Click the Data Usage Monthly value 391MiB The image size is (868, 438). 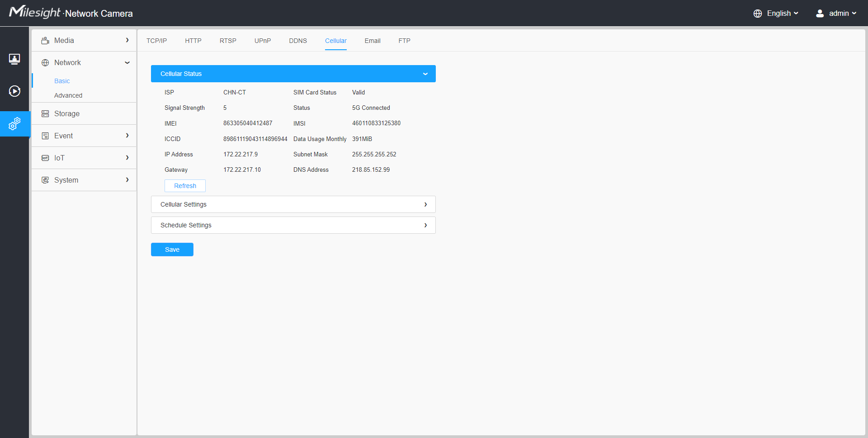pos(362,139)
